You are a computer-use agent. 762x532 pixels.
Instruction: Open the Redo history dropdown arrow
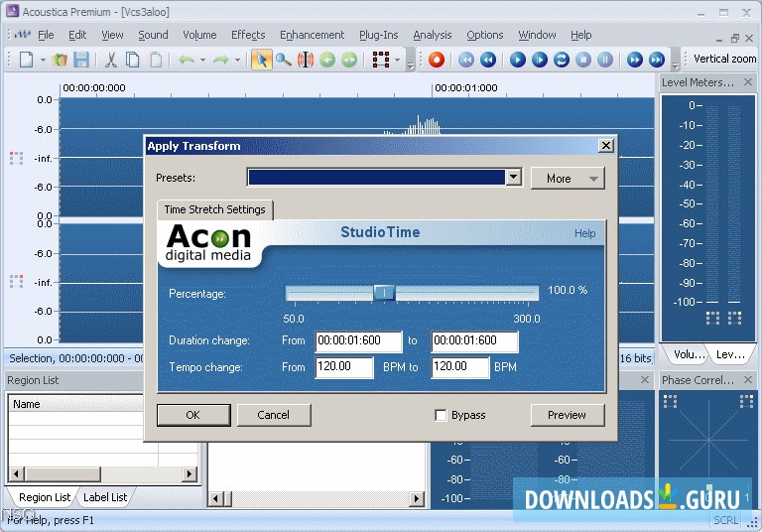point(238,61)
